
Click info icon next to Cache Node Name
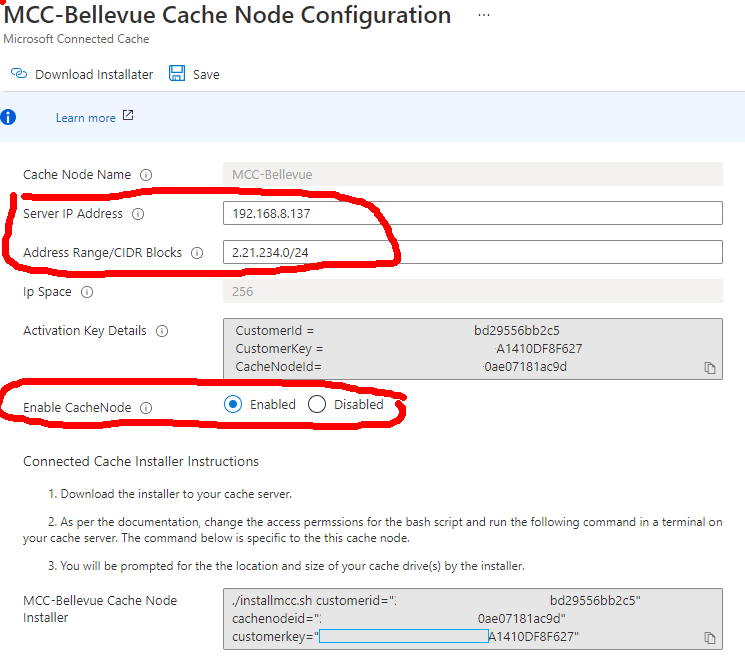(x=146, y=175)
